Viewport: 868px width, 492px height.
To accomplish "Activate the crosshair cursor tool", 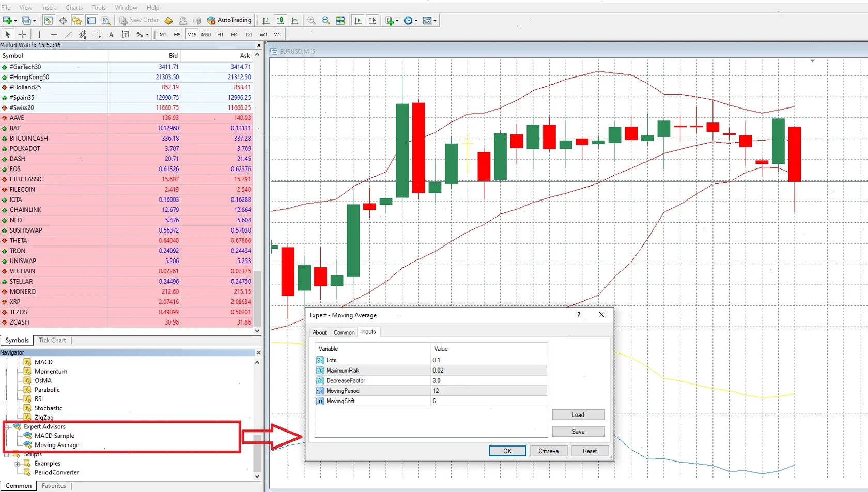I will tap(22, 34).
